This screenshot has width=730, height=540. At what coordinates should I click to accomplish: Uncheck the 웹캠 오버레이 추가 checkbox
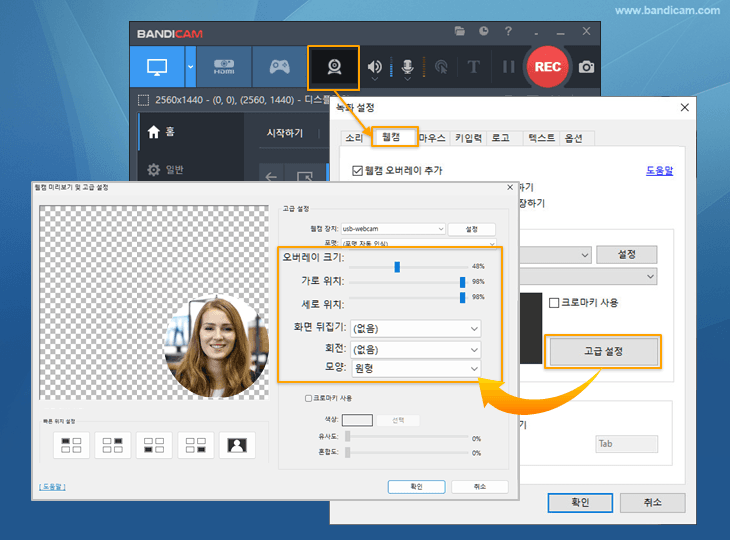(x=358, y=171)
